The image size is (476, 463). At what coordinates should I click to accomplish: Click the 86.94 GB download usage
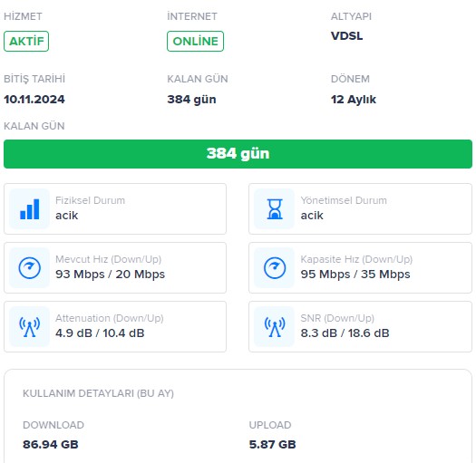pyautogui.click(x=51, y=445)
